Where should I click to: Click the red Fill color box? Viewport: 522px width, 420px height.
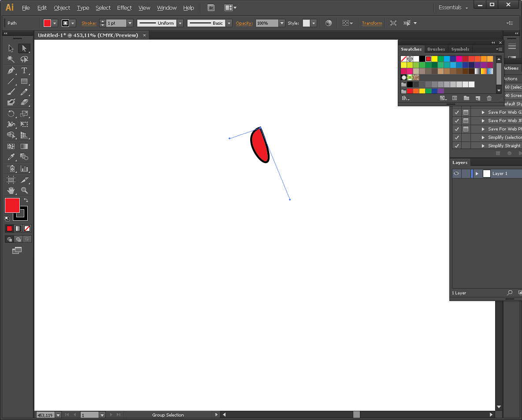(12, 205)
